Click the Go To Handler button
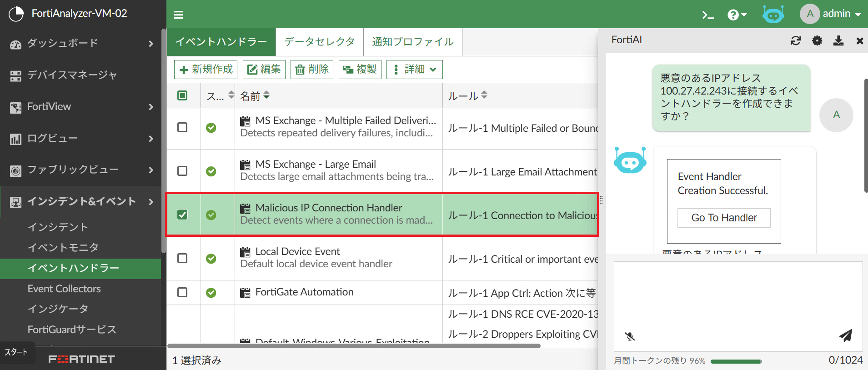This screenshot has width=868, height=370. click(x=724, y=218)
